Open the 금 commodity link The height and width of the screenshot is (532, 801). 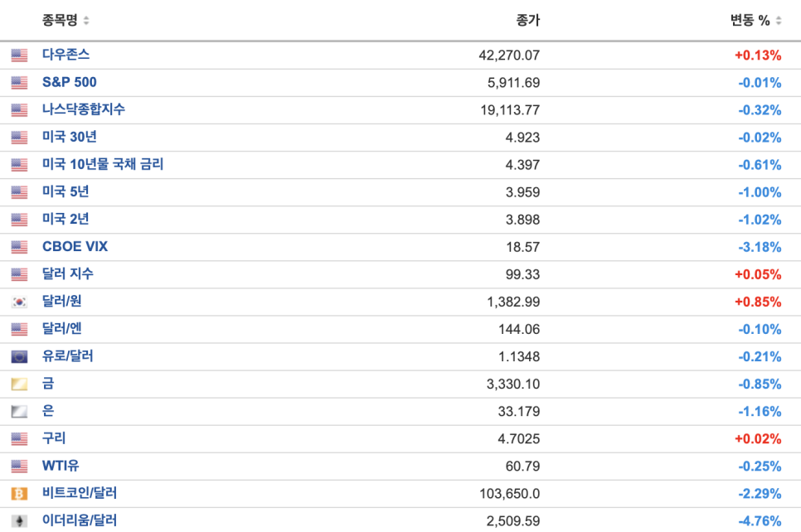48,384
